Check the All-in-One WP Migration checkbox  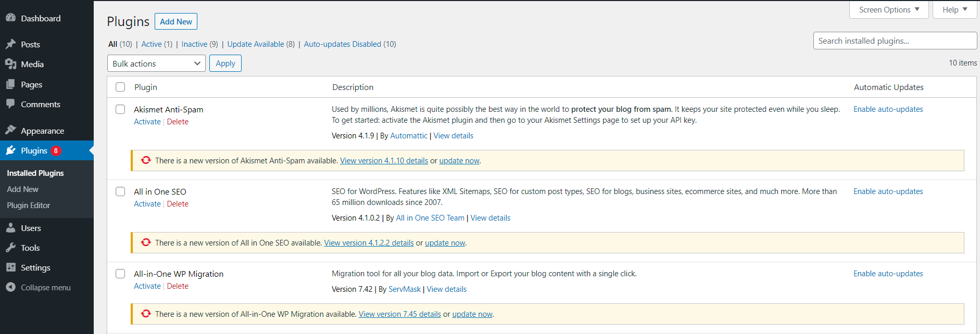[x=120, y=274]
